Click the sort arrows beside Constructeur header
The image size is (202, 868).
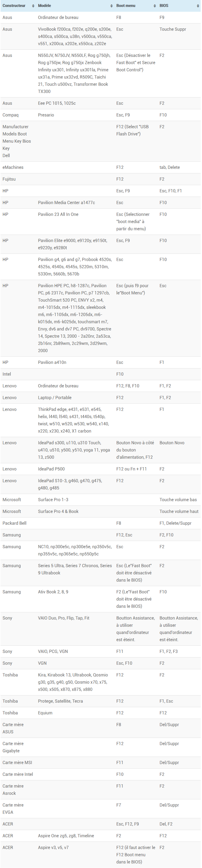click(x=33, y=6)
